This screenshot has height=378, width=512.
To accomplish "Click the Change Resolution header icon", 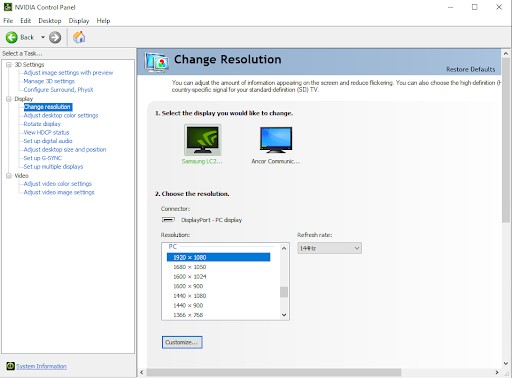I will [156, 62].
